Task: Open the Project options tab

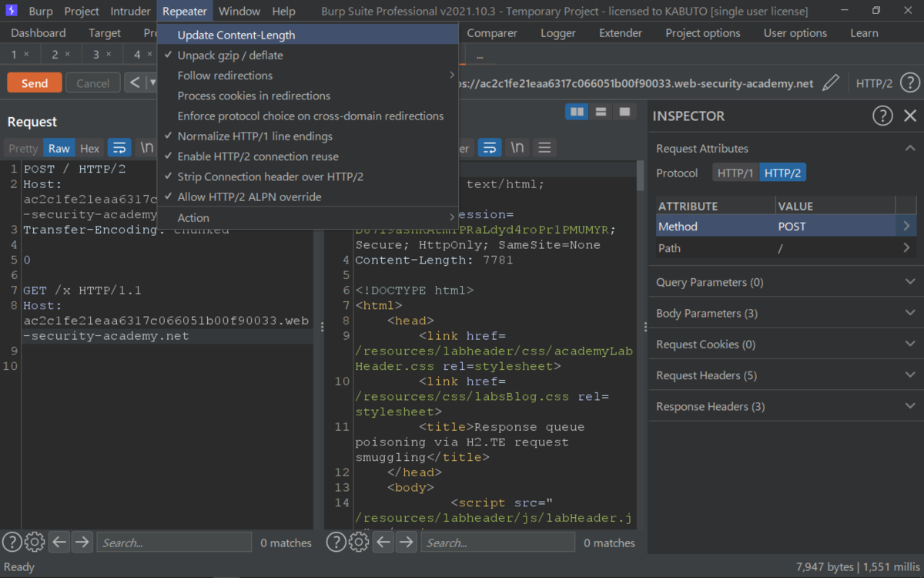Action: click(x=703, y=33)
